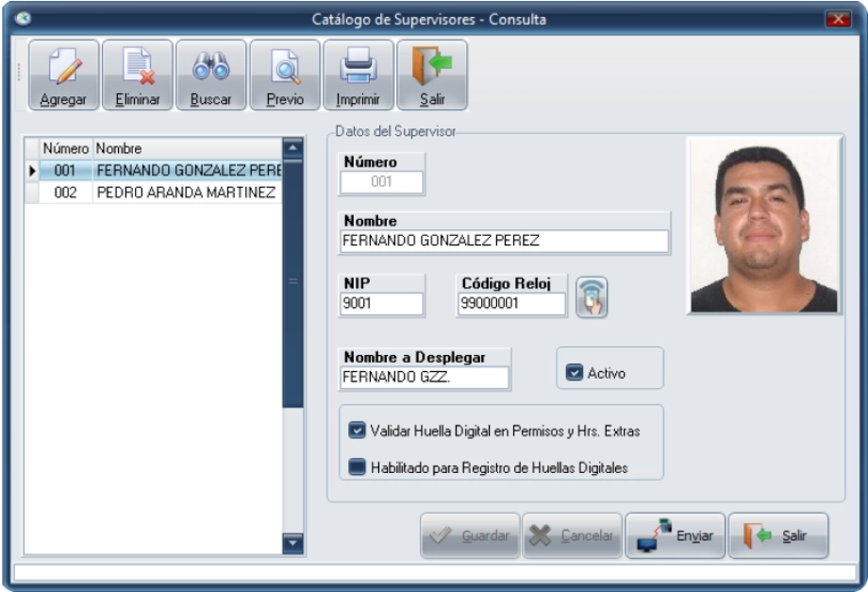Click fingerprint reader icon beside Código Reloj
868x592 pixels.
point(592,297)
